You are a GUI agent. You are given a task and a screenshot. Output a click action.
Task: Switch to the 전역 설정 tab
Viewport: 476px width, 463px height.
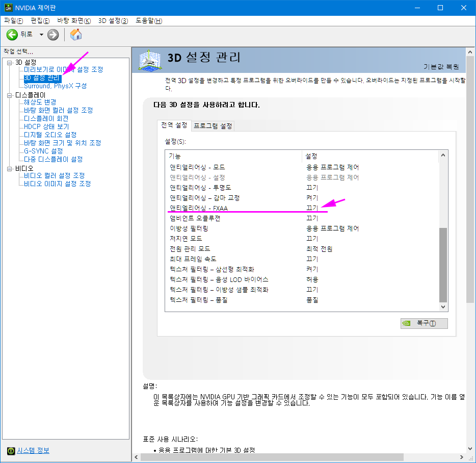coord(174,125)
